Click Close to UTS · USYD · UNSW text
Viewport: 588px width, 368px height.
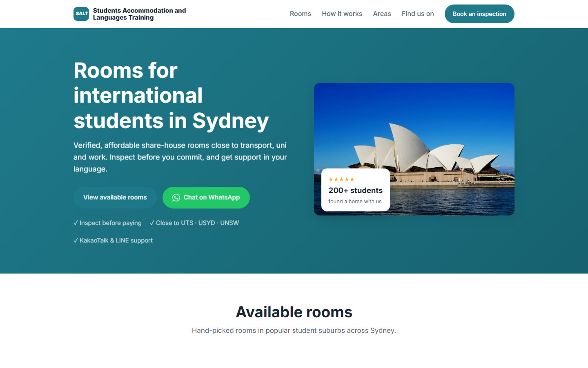coord(194,223)
